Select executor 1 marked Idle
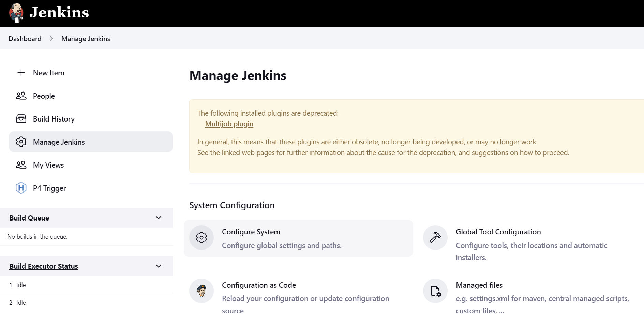Viewport: 644px width, 327px height. tap(21, 285)
